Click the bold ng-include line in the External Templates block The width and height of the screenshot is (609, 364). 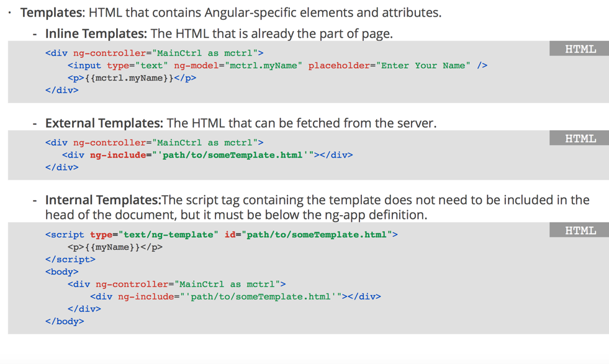(x=207, y=155)
